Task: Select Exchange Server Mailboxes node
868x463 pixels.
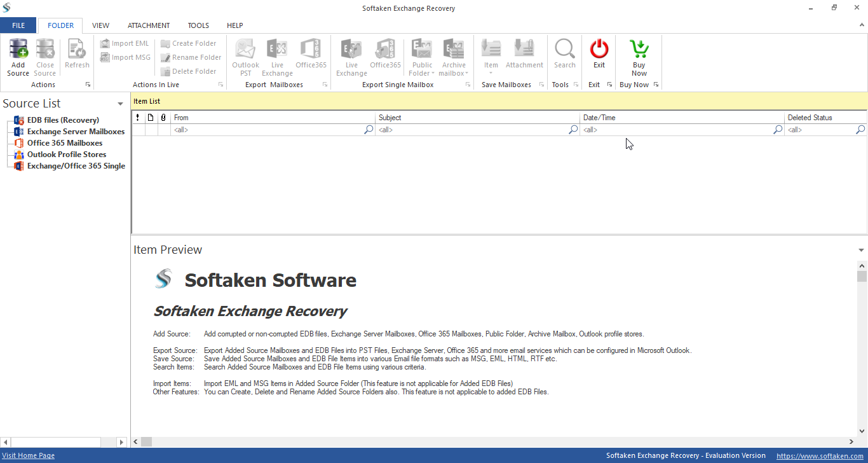Action: (76, 132)
